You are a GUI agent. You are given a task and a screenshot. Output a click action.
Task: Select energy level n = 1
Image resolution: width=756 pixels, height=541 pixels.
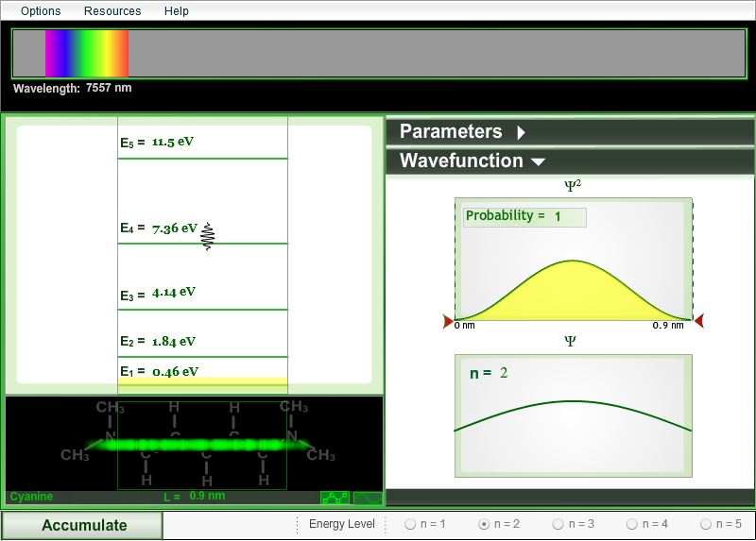[x=411, y=524]
